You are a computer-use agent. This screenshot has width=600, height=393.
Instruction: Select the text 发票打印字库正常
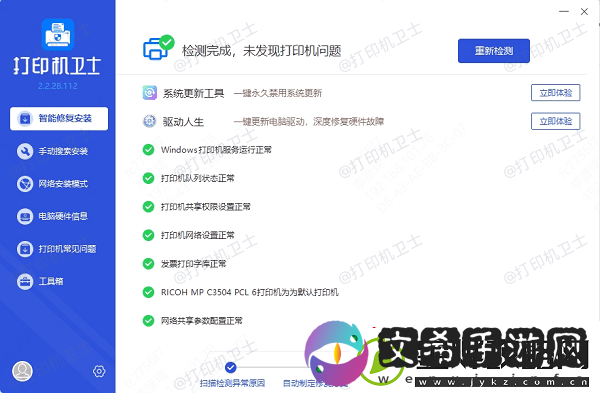pos(194,264)
